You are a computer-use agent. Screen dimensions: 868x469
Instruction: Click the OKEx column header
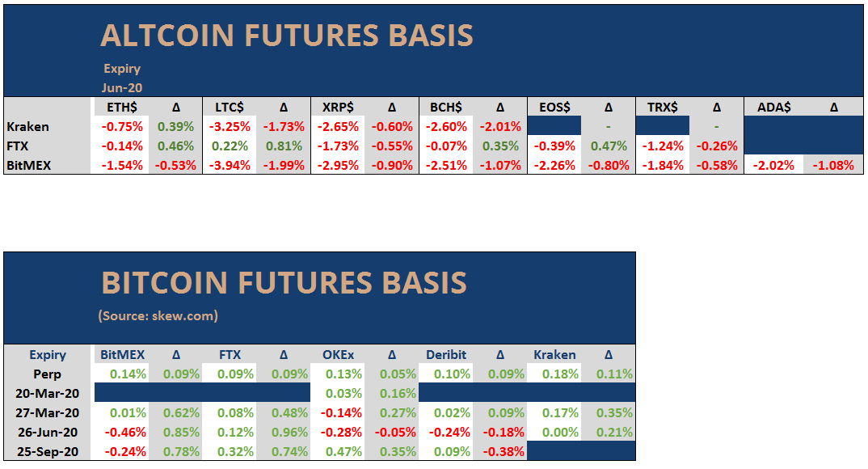tap(339, 354)
